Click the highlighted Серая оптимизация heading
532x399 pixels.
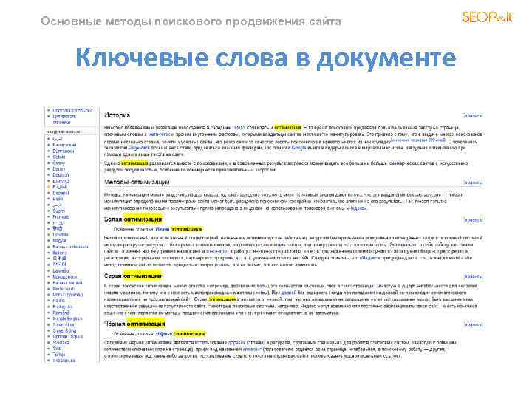point(133,276)
